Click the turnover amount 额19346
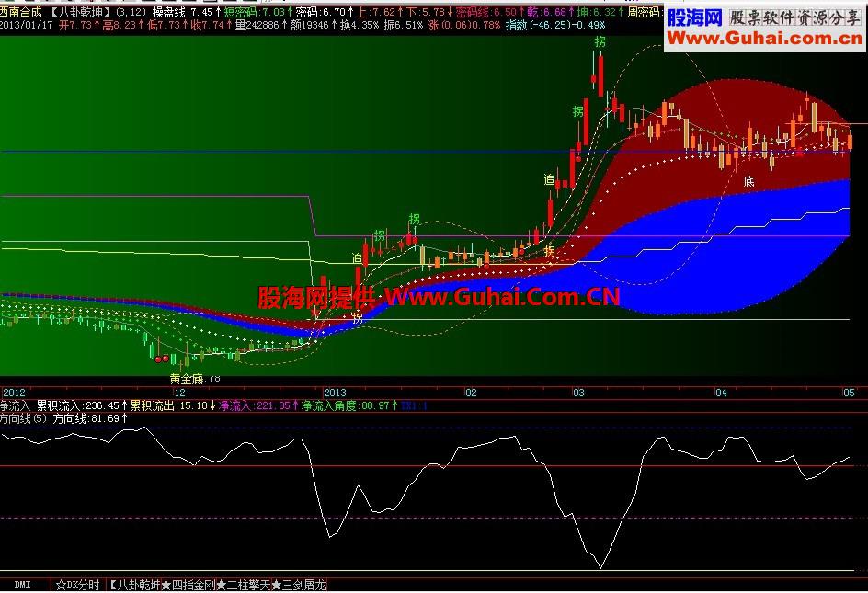The image size is (868, 593). tap(314, 26)
